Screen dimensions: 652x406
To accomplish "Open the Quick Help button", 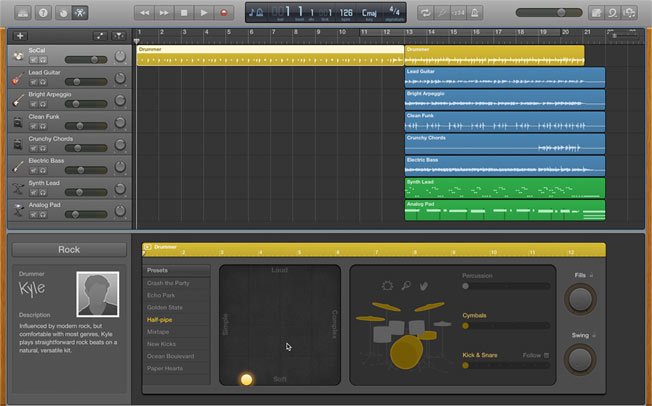I will tap(43, 13).
